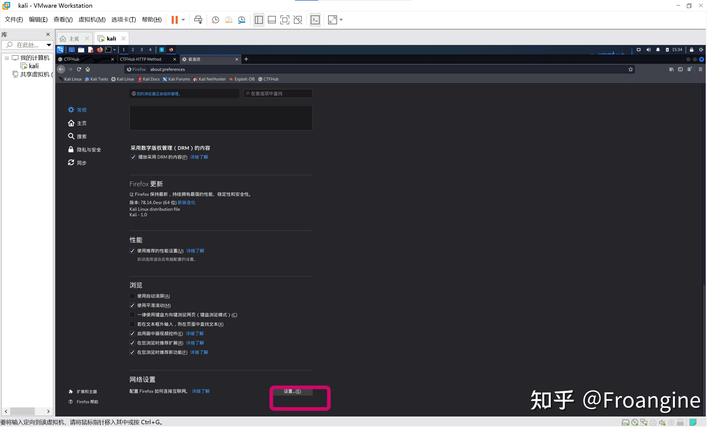Go back in Firefox

click(x=62, y=69)
